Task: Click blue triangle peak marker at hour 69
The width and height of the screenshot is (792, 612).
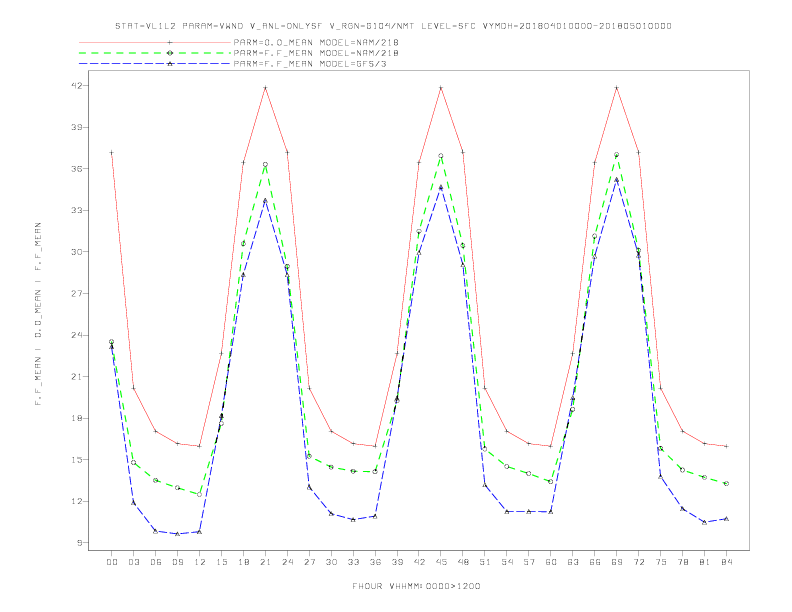Action: (617, 180)
